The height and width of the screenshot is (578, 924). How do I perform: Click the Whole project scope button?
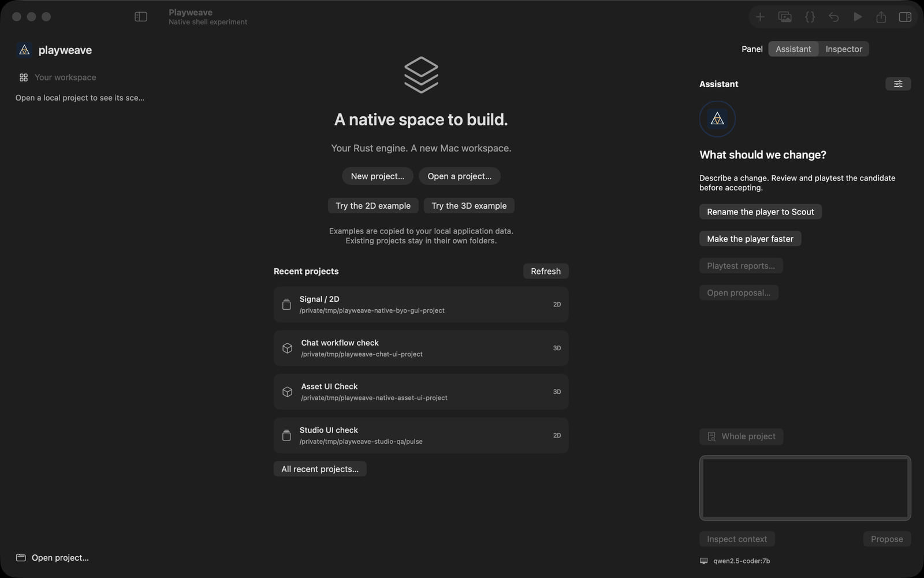pos(742,436)
